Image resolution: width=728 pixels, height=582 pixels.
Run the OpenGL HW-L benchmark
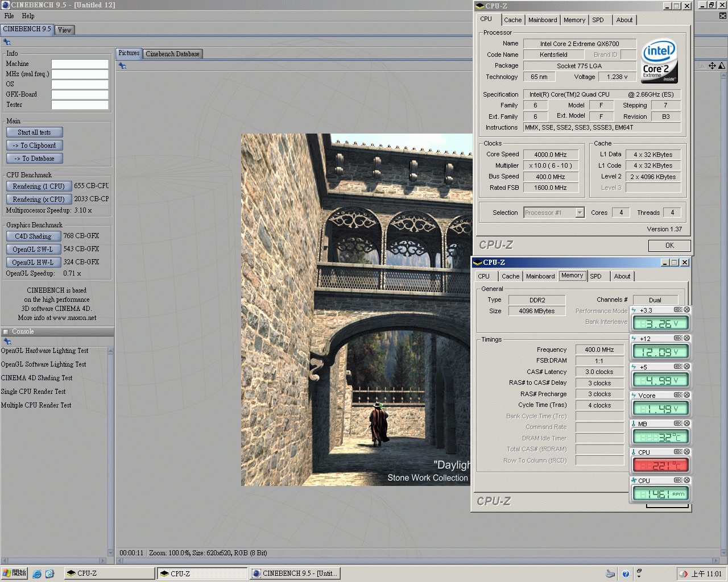tap(34, 263)
